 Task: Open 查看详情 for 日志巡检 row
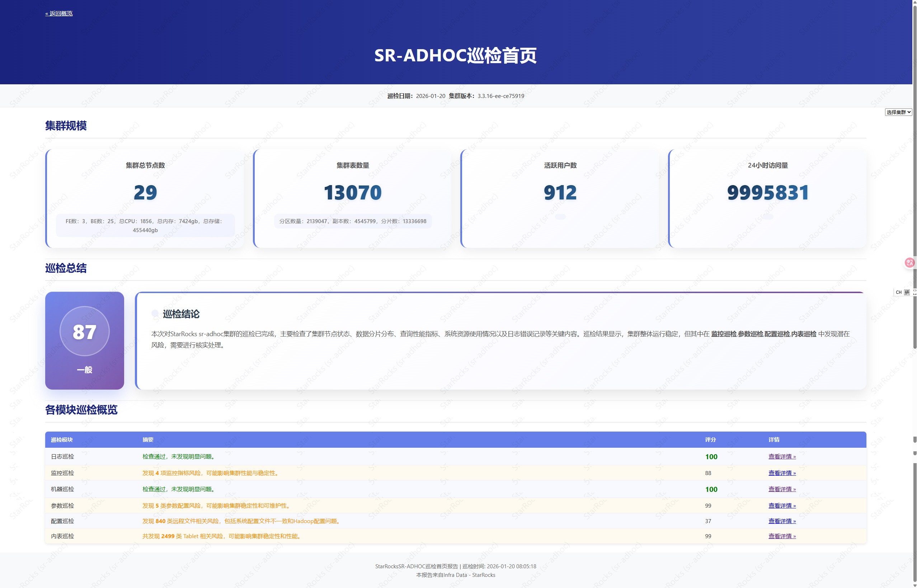point(782,457)
